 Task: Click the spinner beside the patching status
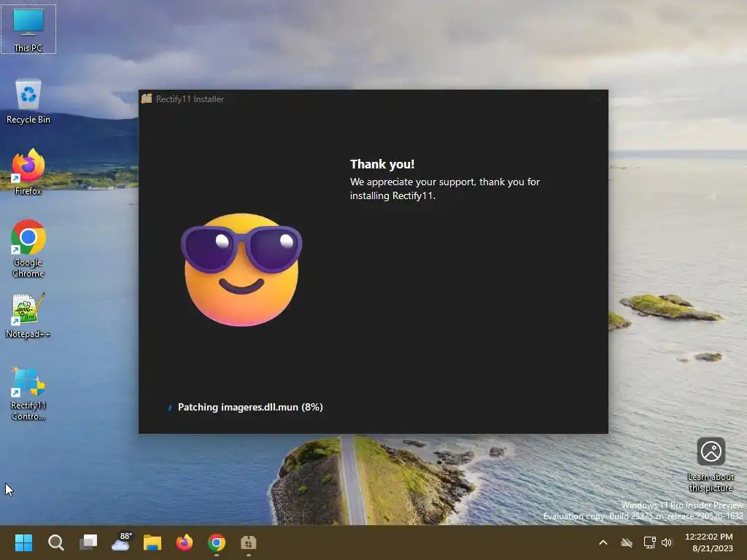click(x=169, y=408)
